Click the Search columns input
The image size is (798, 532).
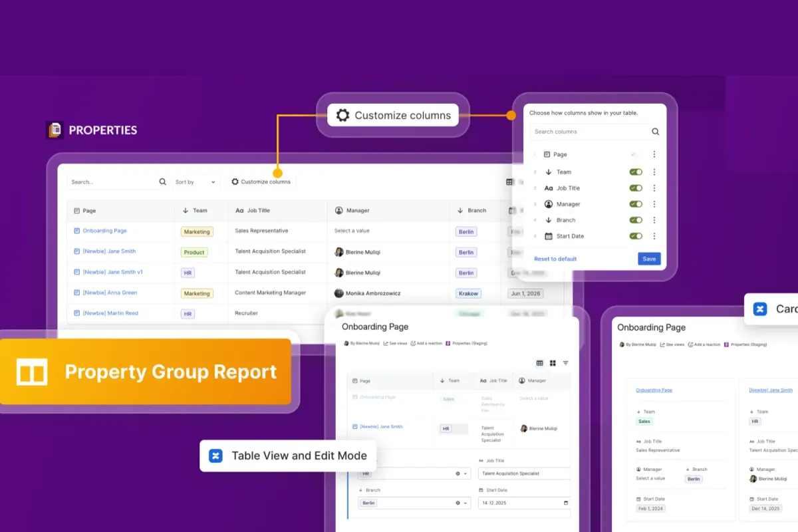596,132
